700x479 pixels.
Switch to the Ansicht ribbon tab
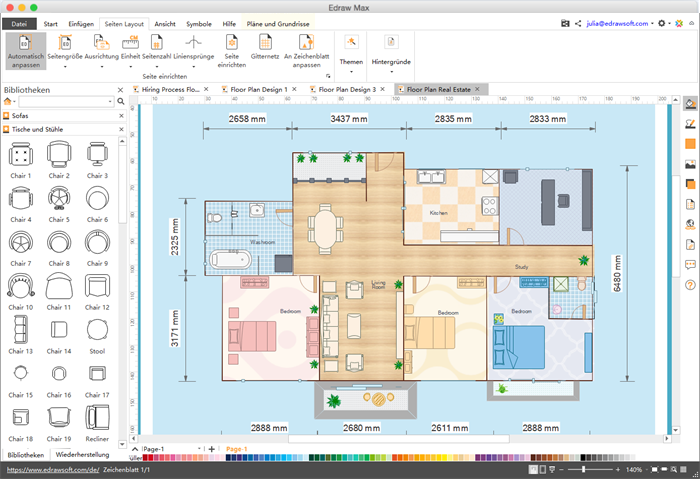click(166, 22)
